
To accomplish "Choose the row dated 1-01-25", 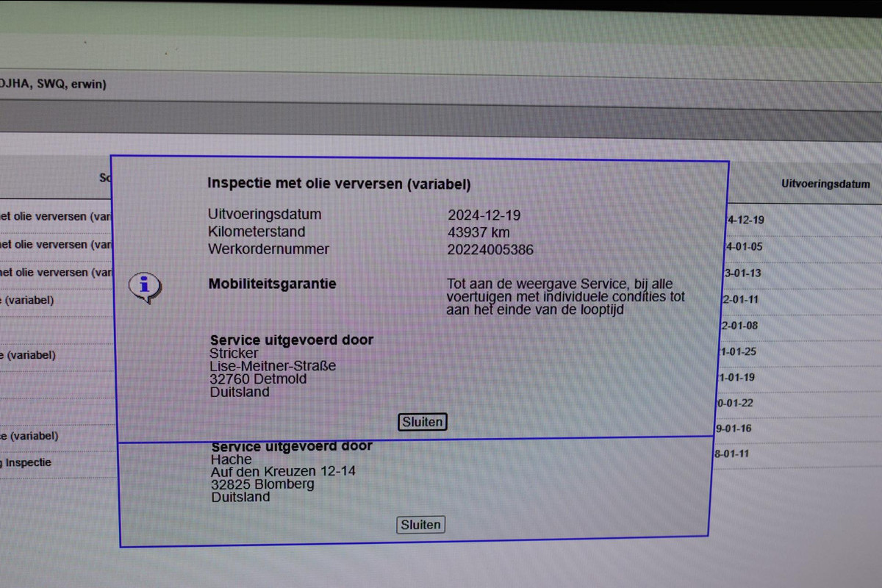I will (739, 351).
